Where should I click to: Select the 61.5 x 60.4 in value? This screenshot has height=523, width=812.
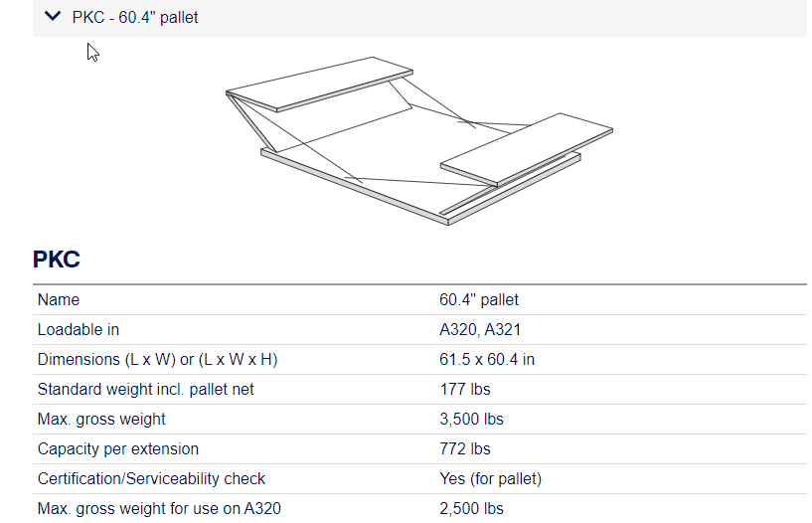487,359
